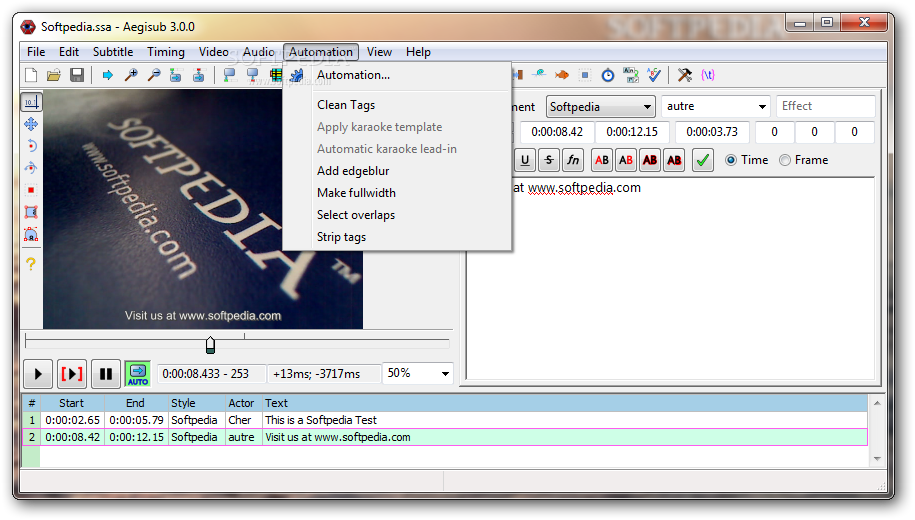This screenshot has height=520, width=915.
Task: Open the autre actor dropdown
Action: (x=715, y=107)
